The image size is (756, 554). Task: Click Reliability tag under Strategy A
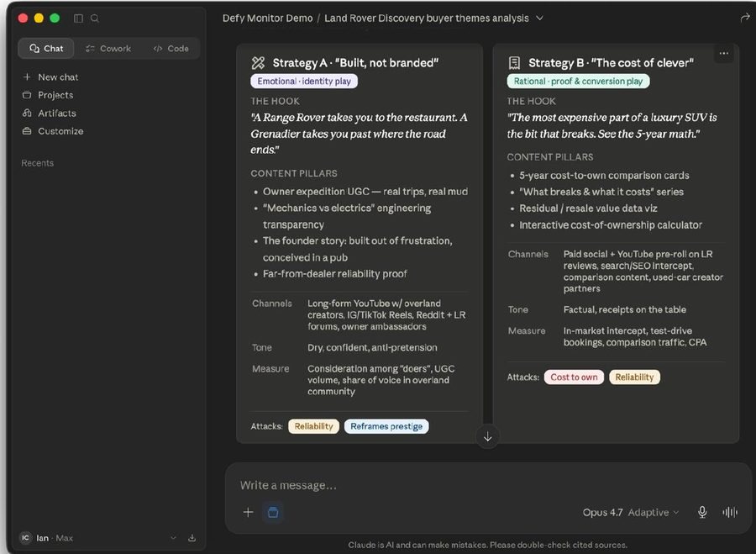coord(314,426)
